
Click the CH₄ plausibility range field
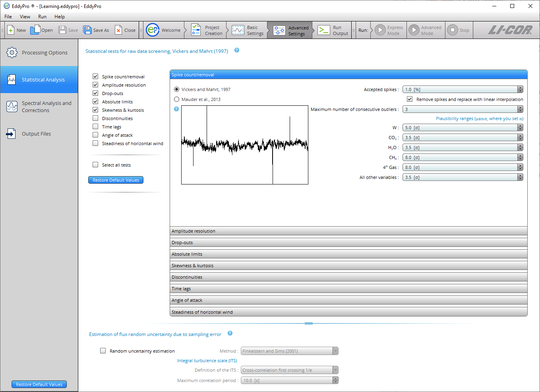click(463, 157)
